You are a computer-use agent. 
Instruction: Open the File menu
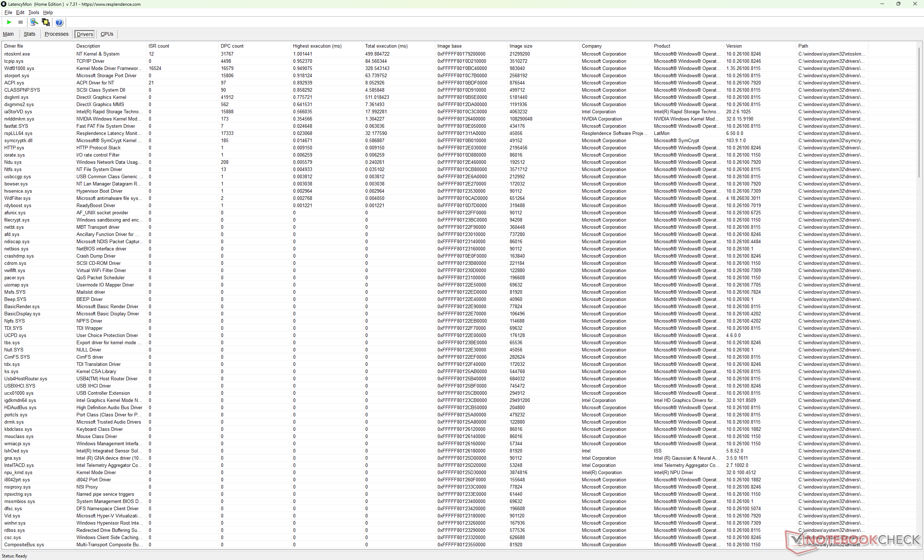8,12
